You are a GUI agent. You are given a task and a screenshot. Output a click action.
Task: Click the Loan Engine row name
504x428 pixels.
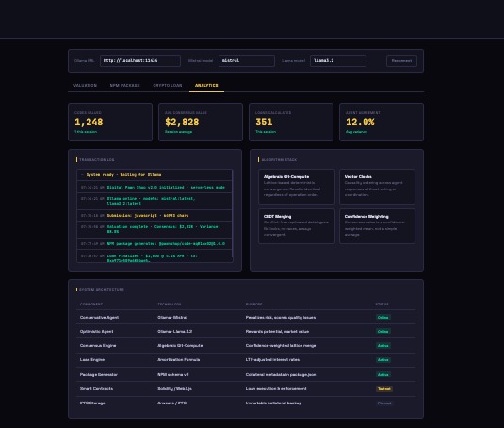point(92,360)
